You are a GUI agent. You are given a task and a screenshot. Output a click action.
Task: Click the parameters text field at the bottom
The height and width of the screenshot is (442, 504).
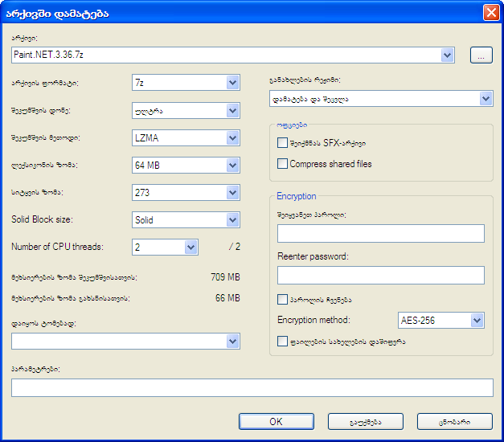tap(252, 388)
